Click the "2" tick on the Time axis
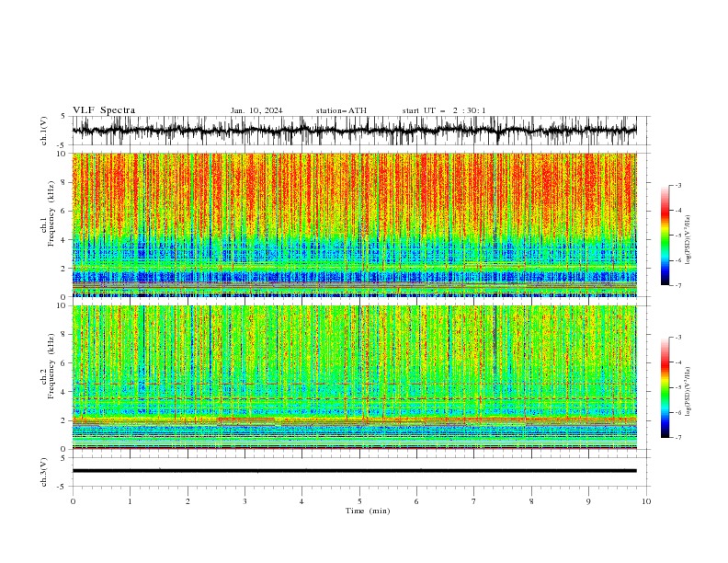 point(188,501)
